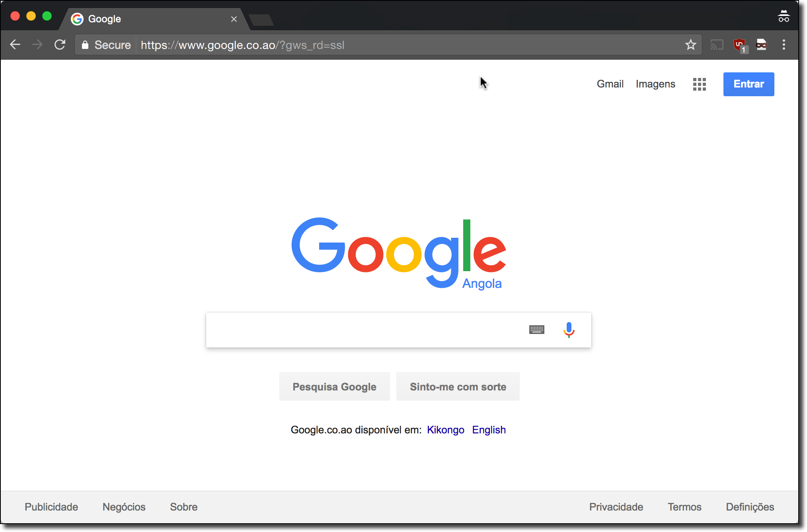Click the Publicidade footer link
The width and height of the screenshot is (807, 532).
click(51, 507)
